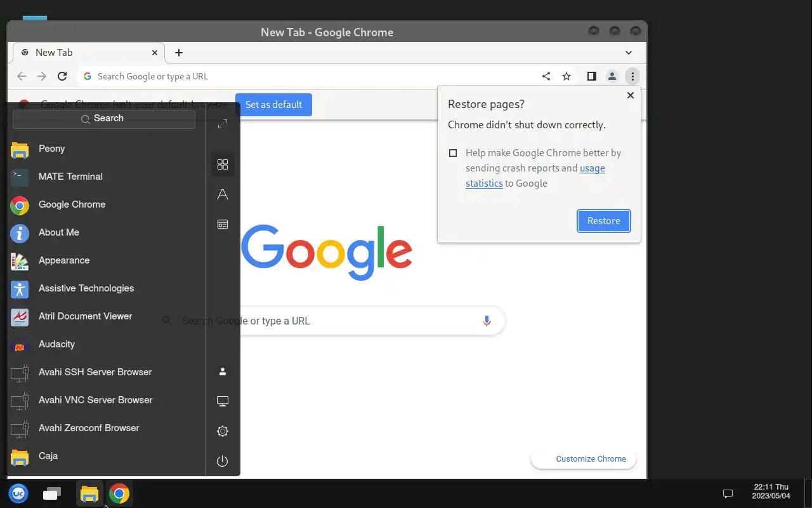Switch to function category view
This screenshot has width=812, height=508.
click(x=223, y=224)
